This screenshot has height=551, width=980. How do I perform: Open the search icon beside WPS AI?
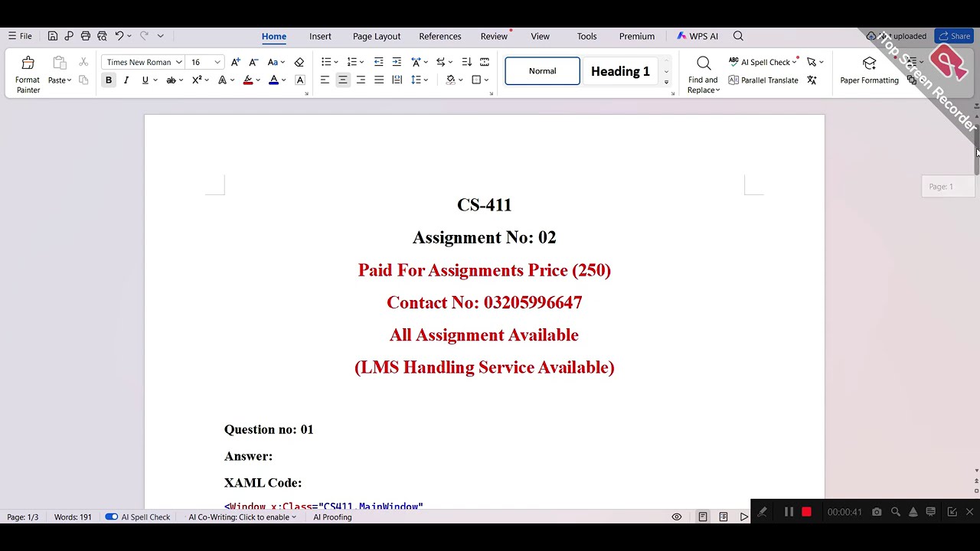point(738,36)
